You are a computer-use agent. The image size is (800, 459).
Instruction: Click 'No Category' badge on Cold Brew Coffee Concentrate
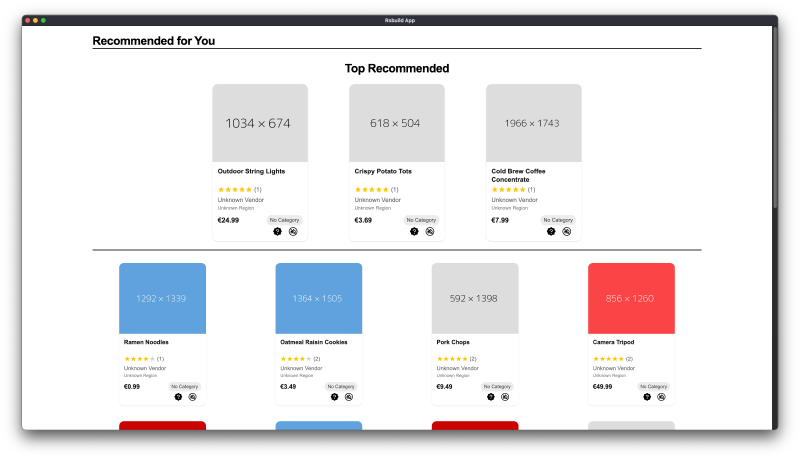[x=558, y=220]
